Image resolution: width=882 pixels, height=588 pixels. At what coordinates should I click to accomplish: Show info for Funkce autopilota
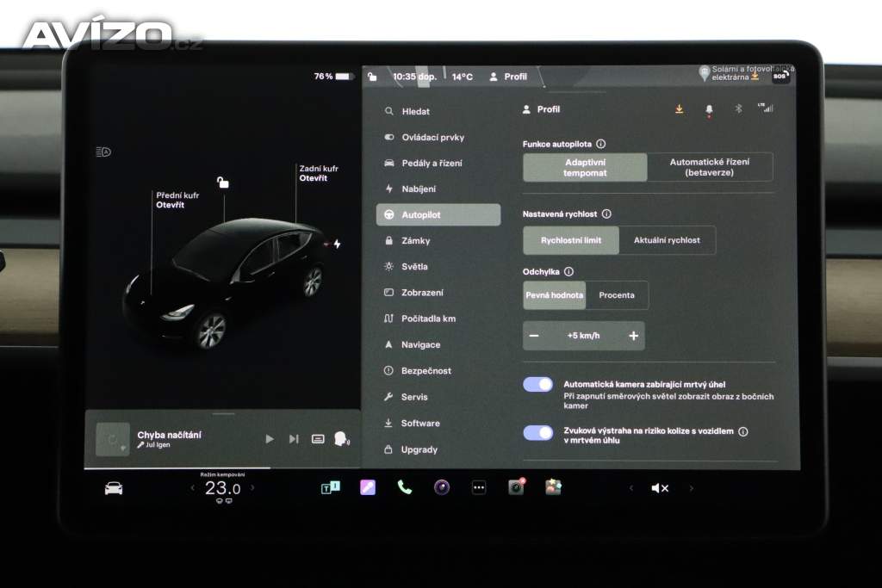[600, 144]
